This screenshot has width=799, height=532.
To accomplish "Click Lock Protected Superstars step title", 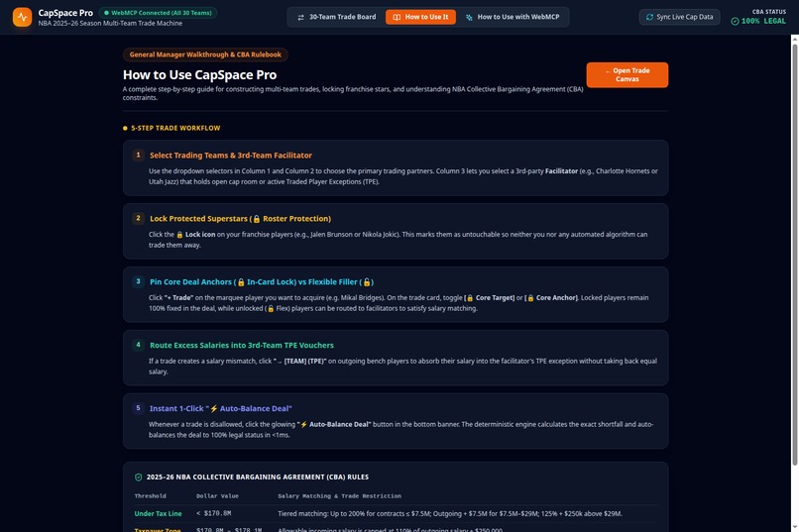I will pos(240,218).
